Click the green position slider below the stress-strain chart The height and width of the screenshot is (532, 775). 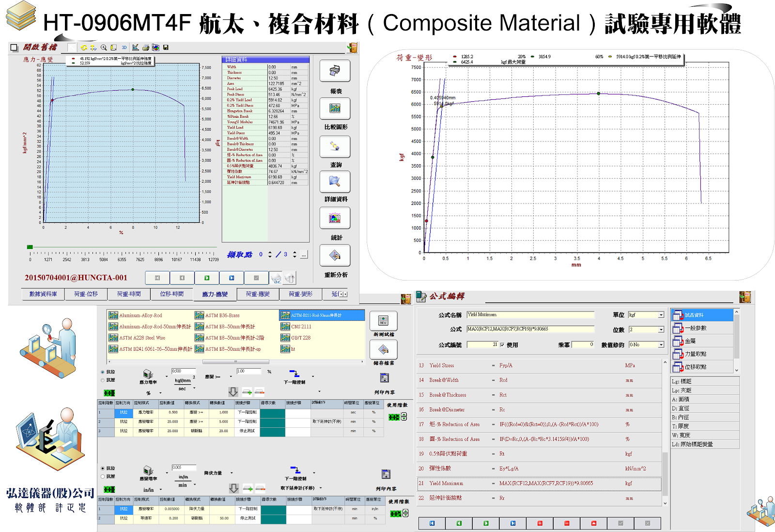[x=30, y=246]
